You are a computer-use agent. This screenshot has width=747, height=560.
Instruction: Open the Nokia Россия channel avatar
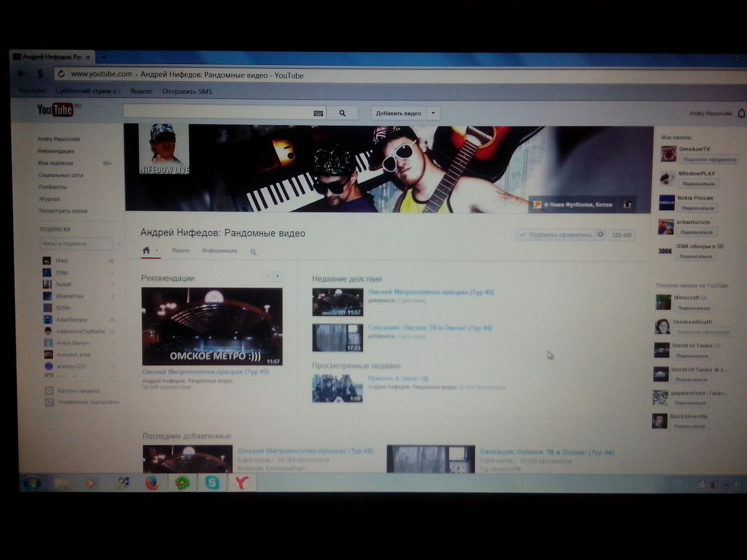(x=667, y=202)
